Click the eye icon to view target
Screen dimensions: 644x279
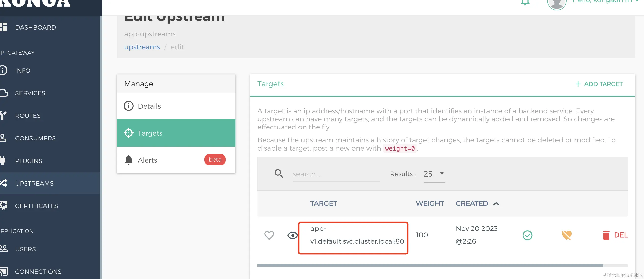(x=292, y=235)
